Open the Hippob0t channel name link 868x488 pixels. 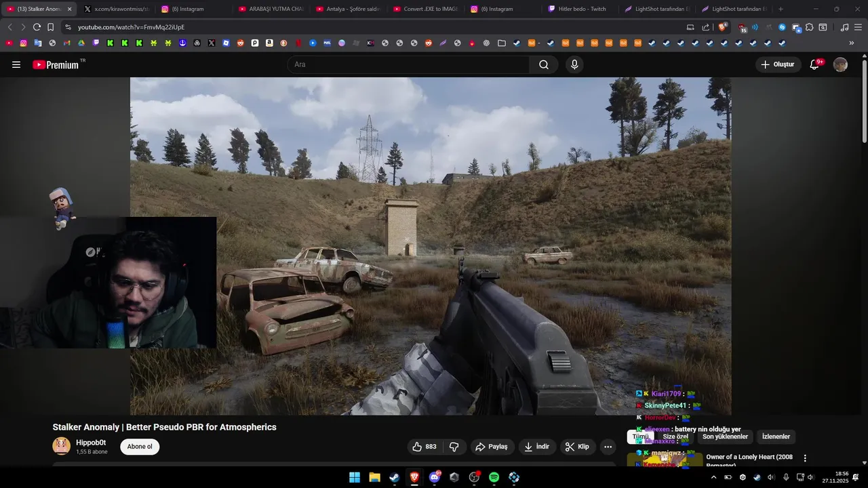(91, 443)
